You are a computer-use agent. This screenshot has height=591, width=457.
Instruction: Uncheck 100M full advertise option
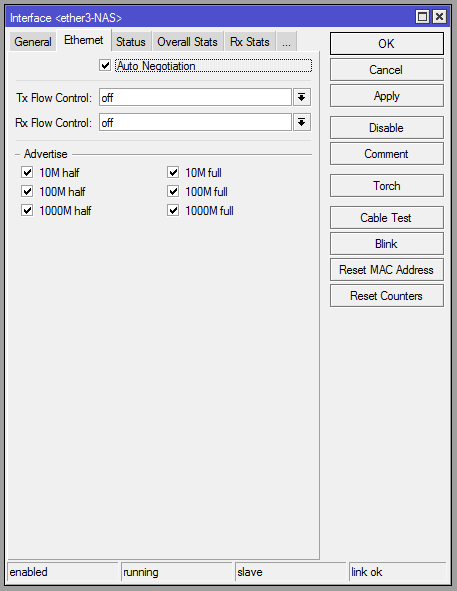[x=173, y=191]
